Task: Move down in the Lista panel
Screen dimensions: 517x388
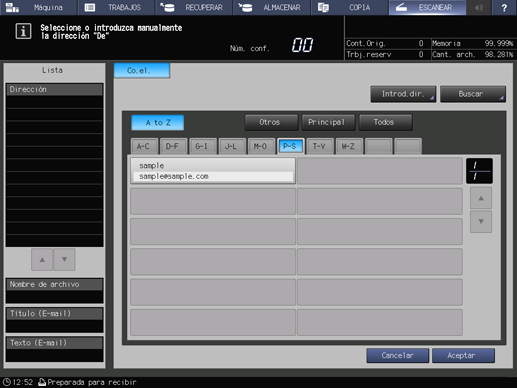Action: tap(64, 259)
